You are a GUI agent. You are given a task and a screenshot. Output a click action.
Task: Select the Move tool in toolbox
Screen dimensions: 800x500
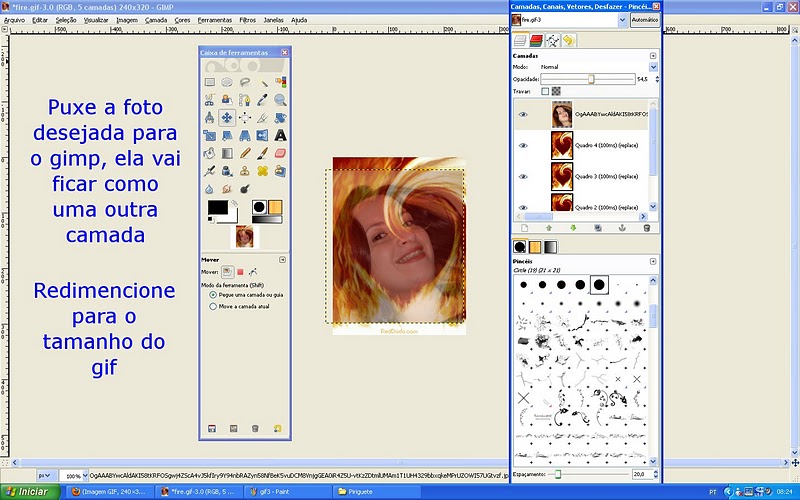click(x=227, y=118)
